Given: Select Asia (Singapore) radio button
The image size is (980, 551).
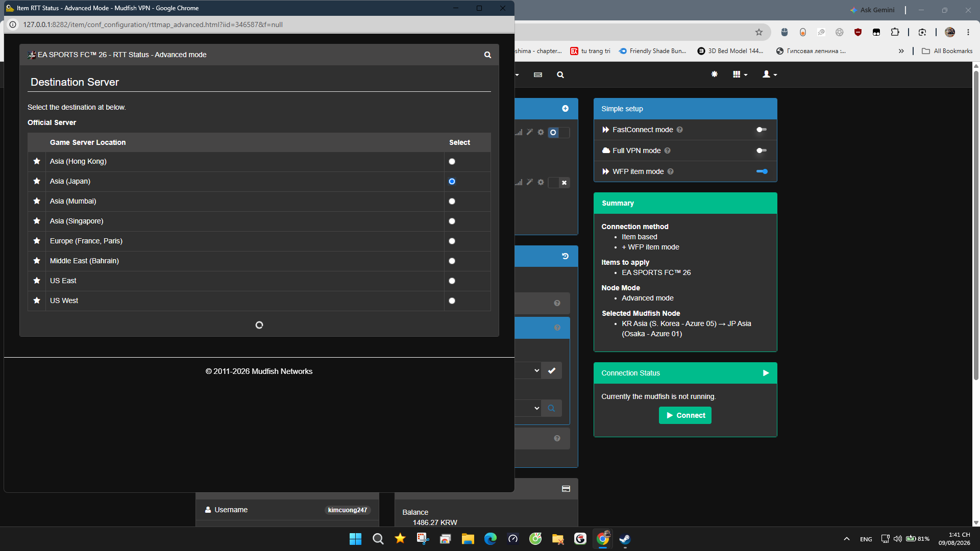Looking at the screenshot, I should pyautogui.click(x=452, y=221).
